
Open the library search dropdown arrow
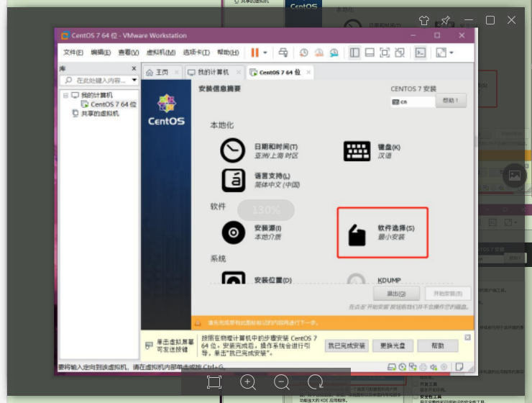point(134,80)
